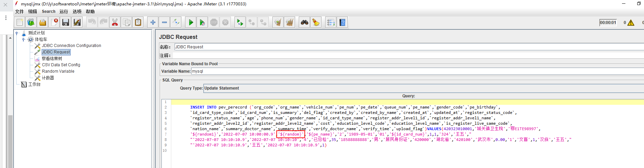Click the Copy toolbar icon
The height and width of the screenshot is (168, 644).
tap(127, 22)
